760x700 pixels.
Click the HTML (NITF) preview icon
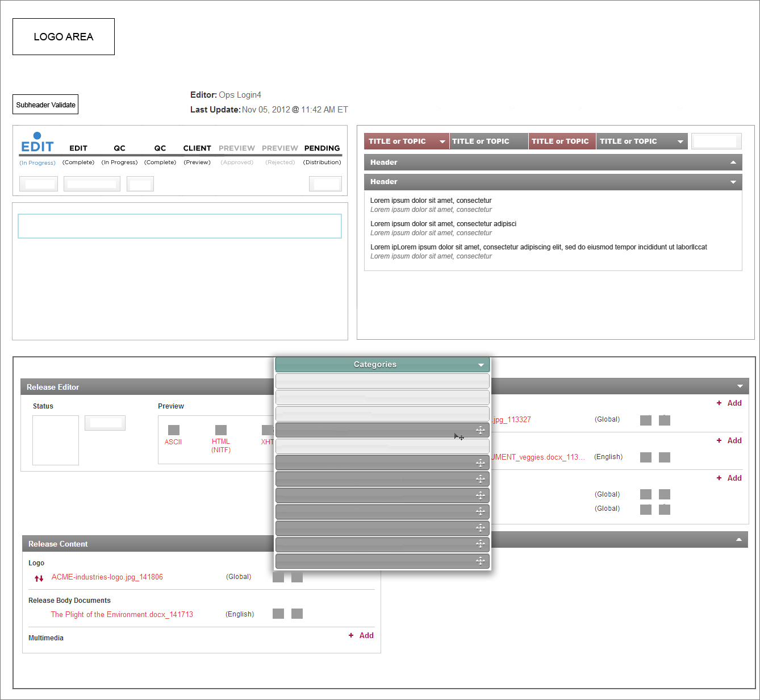[x=221, y=430]
